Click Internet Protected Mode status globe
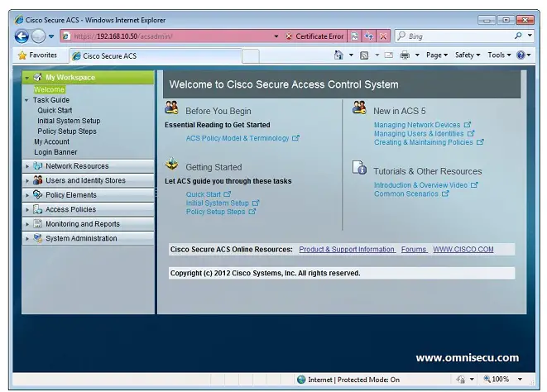The width and height of the screenshot is (547, 392). (301, 380)
